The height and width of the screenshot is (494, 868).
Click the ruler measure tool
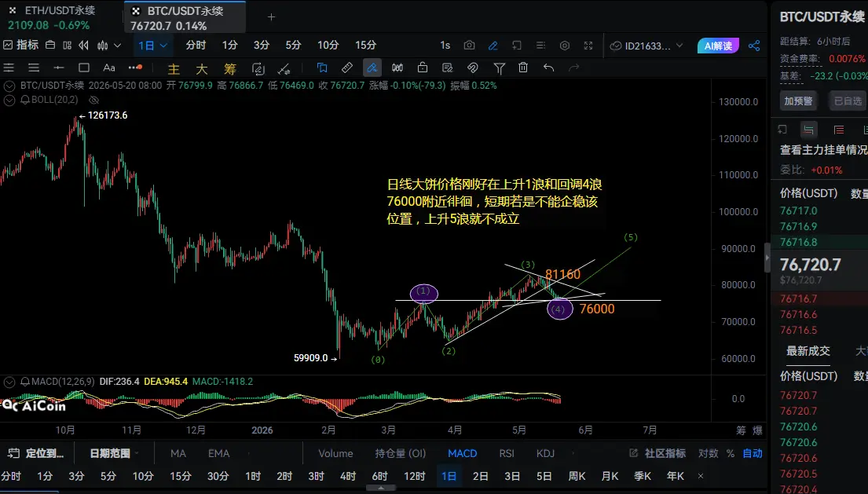pos(347,68)
